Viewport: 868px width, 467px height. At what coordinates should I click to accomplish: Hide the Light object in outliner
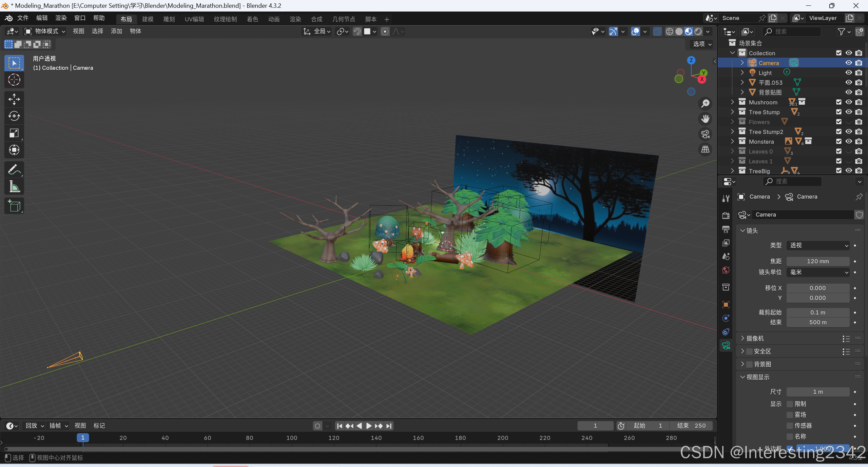coord(848,73)
